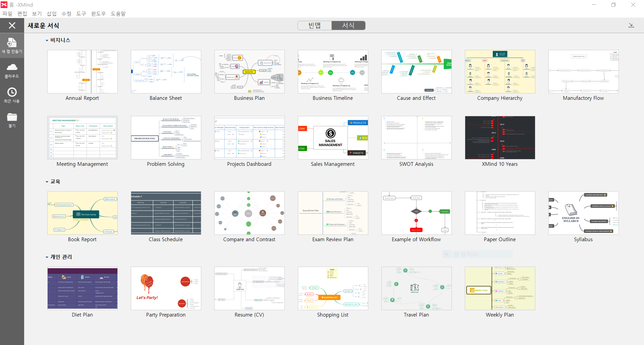644x345 pixels.
Task: Click the Resume (CV) template label
Action: click(x=249, y=315)
